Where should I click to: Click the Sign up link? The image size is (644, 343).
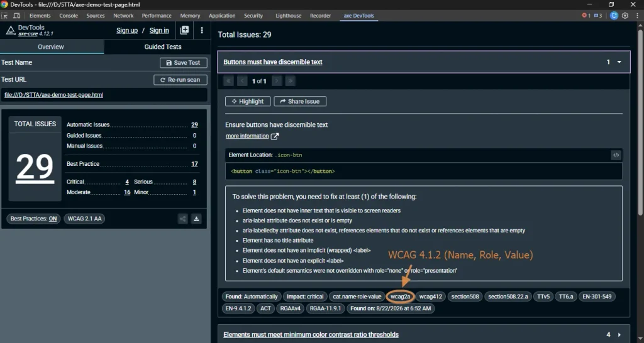tap(127, 30)
